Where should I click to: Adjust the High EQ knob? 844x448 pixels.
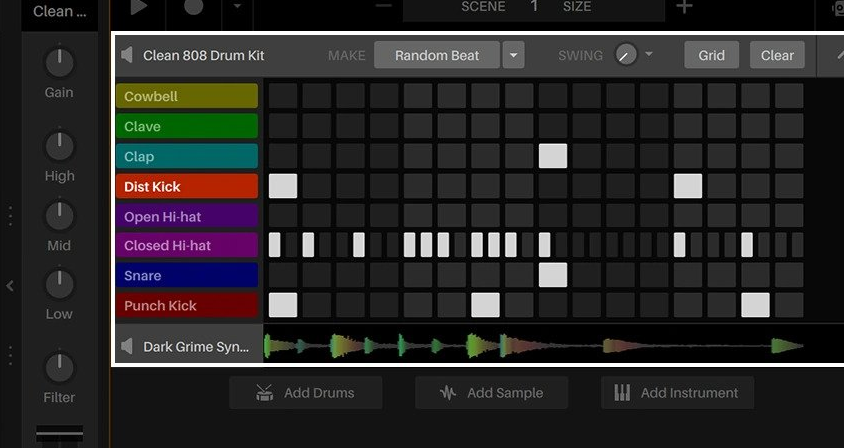click(59, 146)
